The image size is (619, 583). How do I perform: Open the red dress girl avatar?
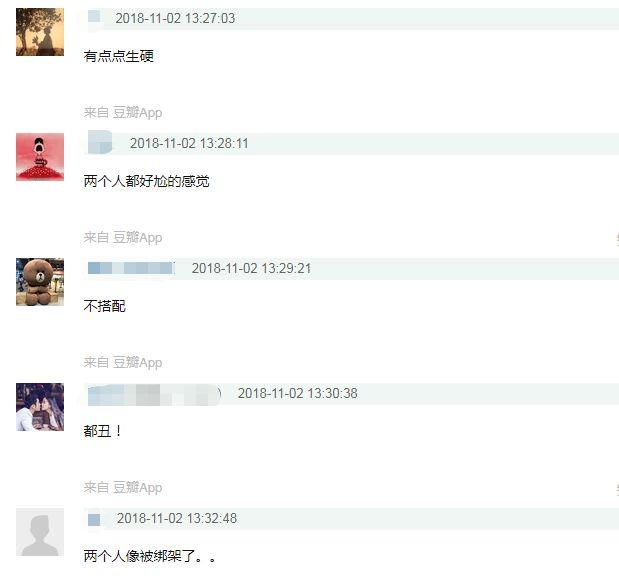click(40, 157)
